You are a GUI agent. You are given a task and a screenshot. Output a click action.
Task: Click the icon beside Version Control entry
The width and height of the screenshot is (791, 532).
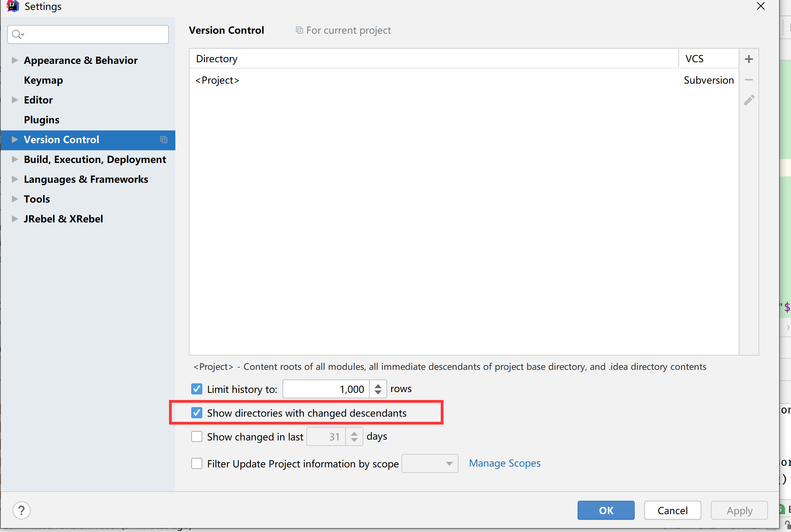point(164,140)
